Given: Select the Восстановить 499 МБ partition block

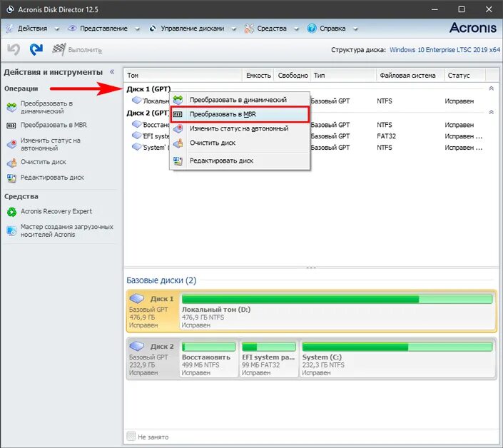Looking at the screenshot, I should pyautogui.click(x=208, y=360).
